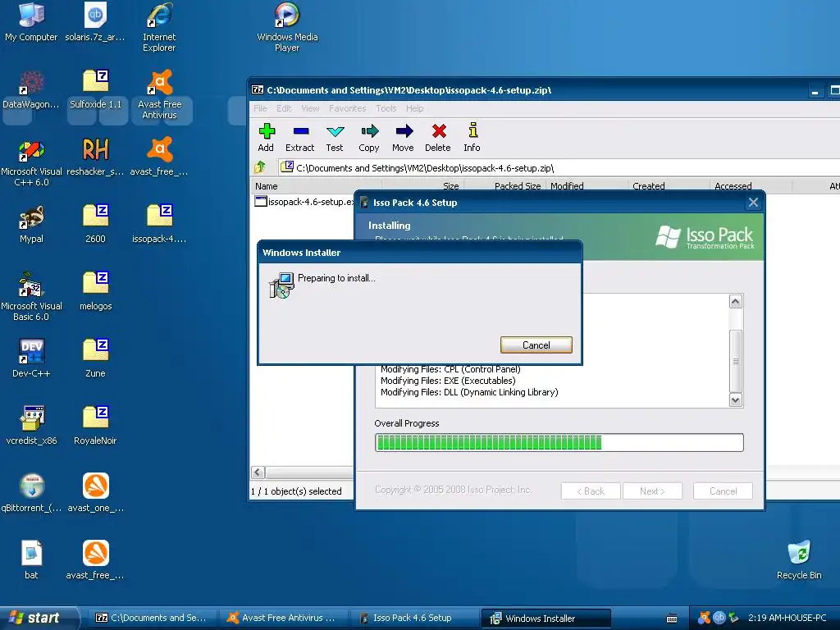Click the install log scroll-down arrow

coord(736,399)
